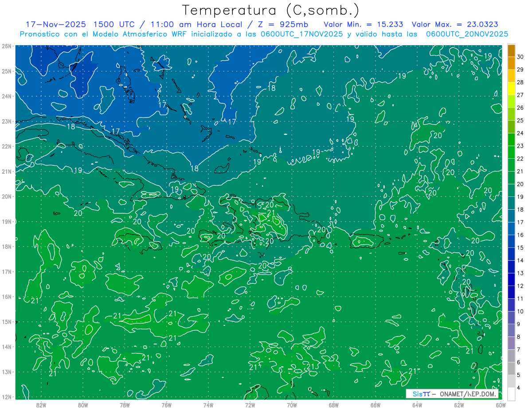This screenshot has width=532, height=411.
Task: Click the "Valor Min. = 15.233" value
Action: (364, 24)
